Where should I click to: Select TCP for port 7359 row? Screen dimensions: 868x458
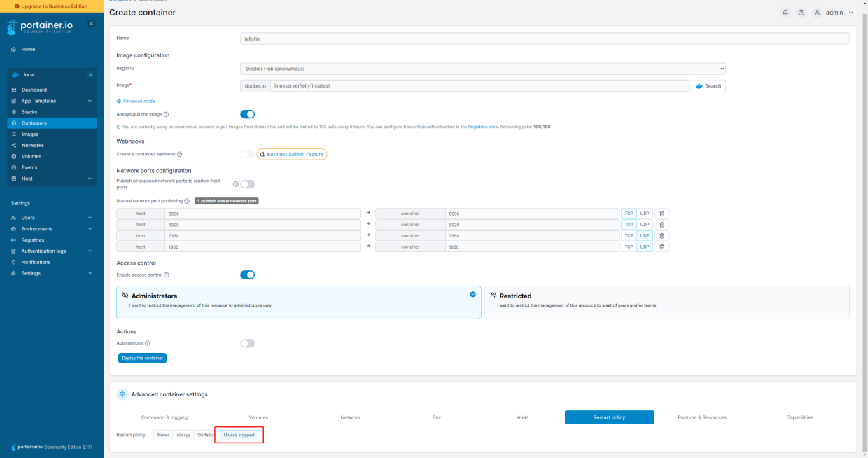point(629,236)
